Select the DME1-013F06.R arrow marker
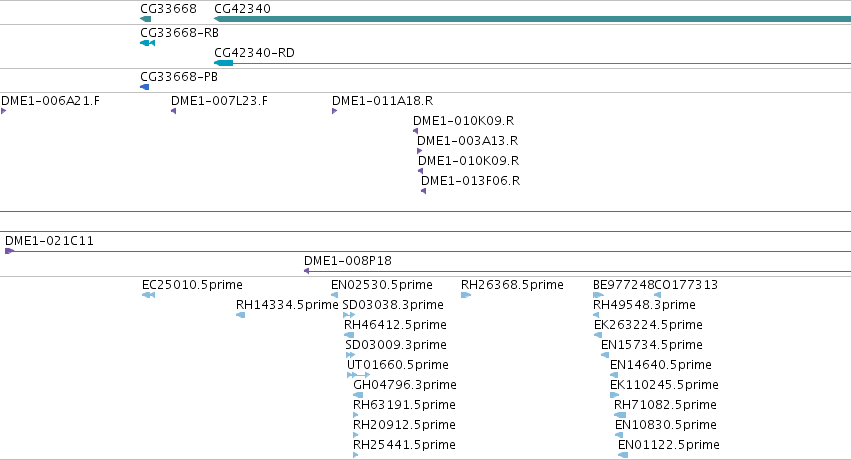The image size is (851, 460). [423, 191]
